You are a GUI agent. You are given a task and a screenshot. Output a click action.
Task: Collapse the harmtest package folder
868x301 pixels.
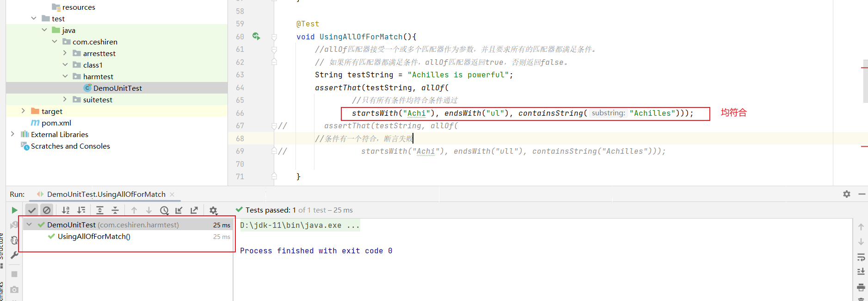coord(65,76)
